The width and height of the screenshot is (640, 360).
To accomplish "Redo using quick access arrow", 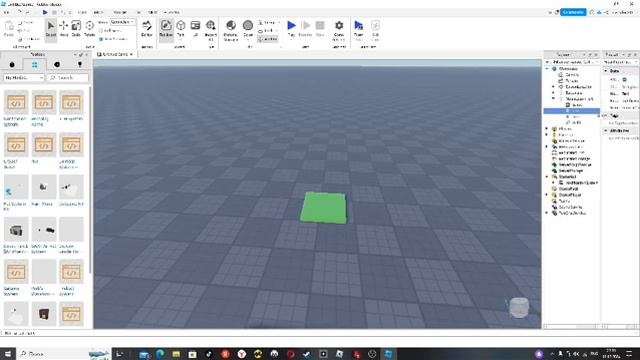I will tap(28, 12).
